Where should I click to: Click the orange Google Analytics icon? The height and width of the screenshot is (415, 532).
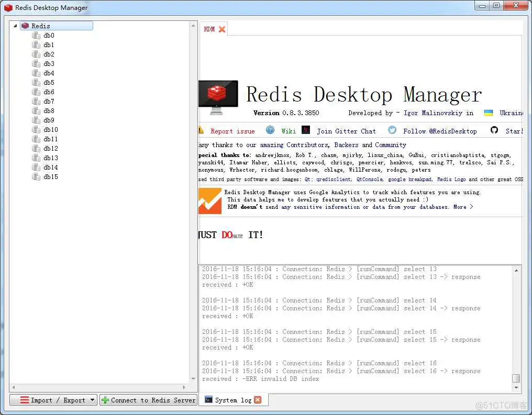(x=209, y=200)
